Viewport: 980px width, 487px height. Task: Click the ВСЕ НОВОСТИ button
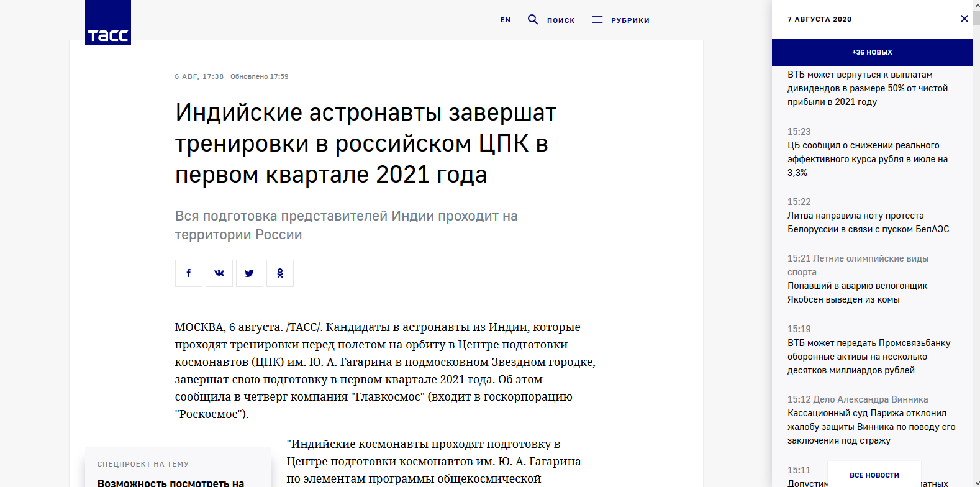pyautogui.click(x=874, y=475)
